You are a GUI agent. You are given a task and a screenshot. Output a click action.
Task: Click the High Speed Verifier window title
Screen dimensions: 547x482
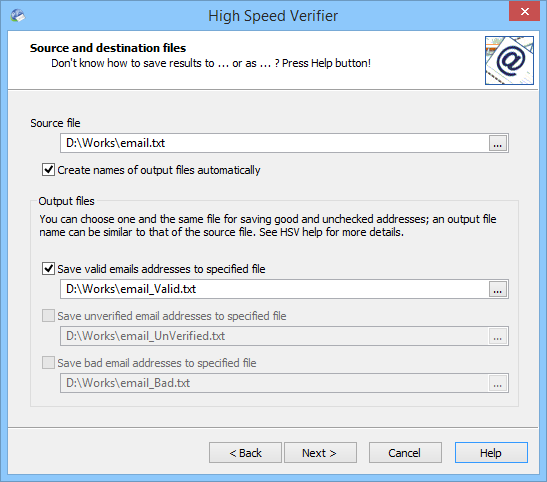pos(273,16)
